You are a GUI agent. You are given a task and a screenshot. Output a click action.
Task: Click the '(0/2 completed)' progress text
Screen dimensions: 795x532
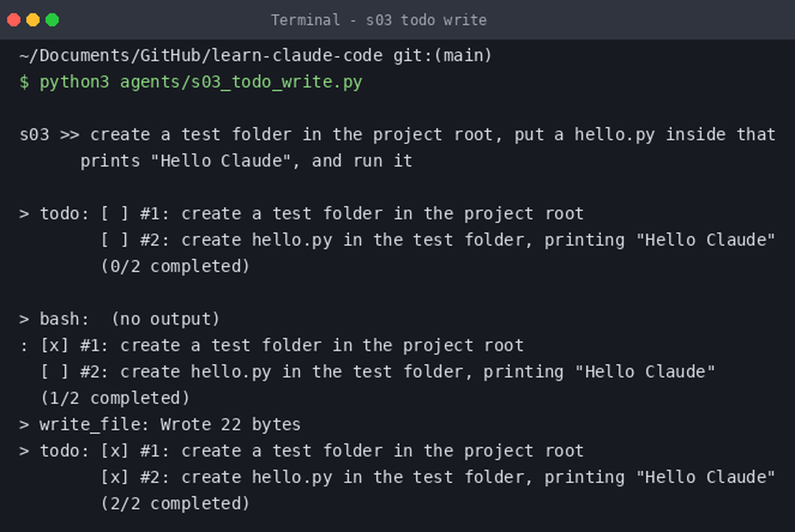pos(175,267)
